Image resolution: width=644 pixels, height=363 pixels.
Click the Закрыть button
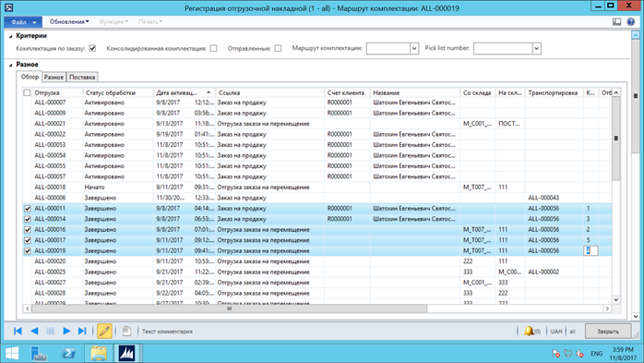pyautogui.click(x=608, y=331)
